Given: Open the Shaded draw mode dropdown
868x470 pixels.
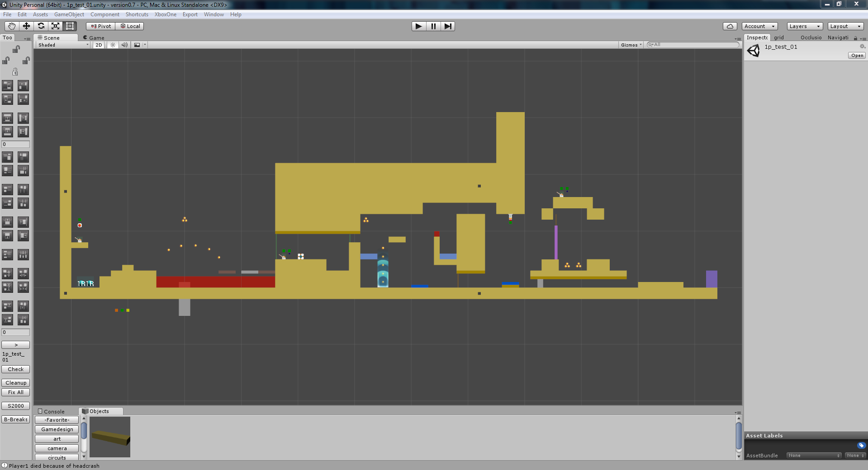Looking at the screenshot, I should point(63,45).
